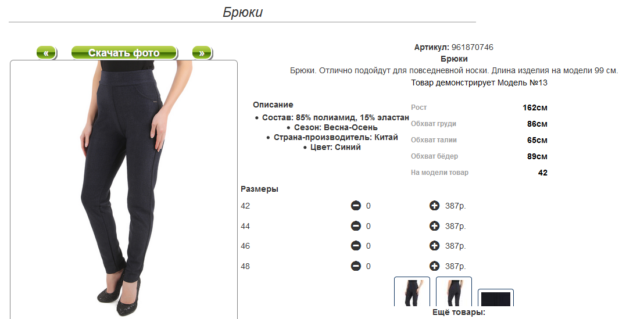Image resolution: width=644 pixels, height=319 pixels.
Task: Open first trousers thumbnail
Action: pos(412,292)
